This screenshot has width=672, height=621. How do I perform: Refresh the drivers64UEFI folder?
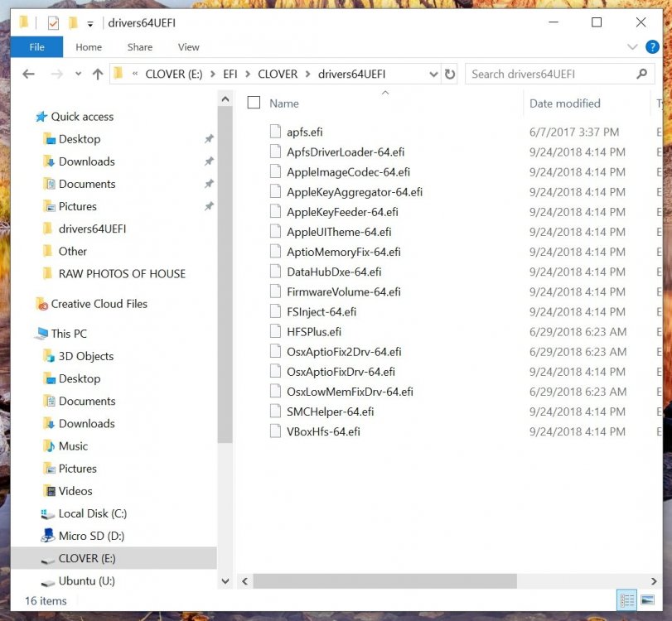point(450,74)
